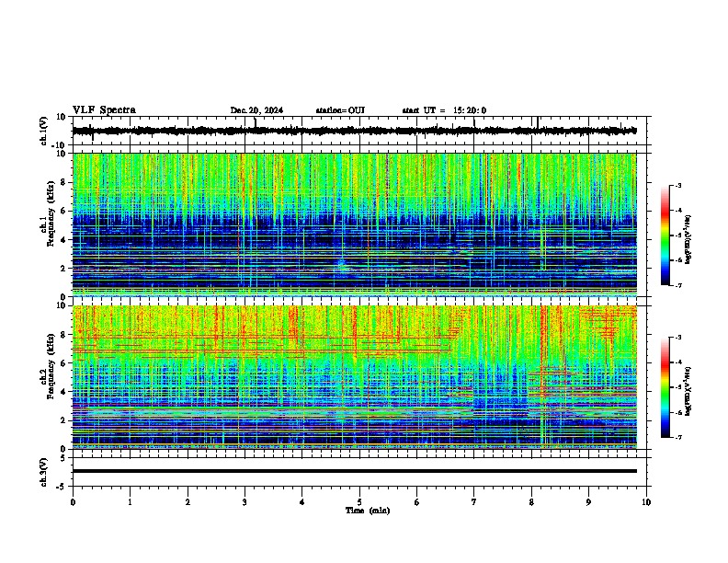Click the time axis tick label "1"
Screen dimensions: 728x563
click(130, 502)
